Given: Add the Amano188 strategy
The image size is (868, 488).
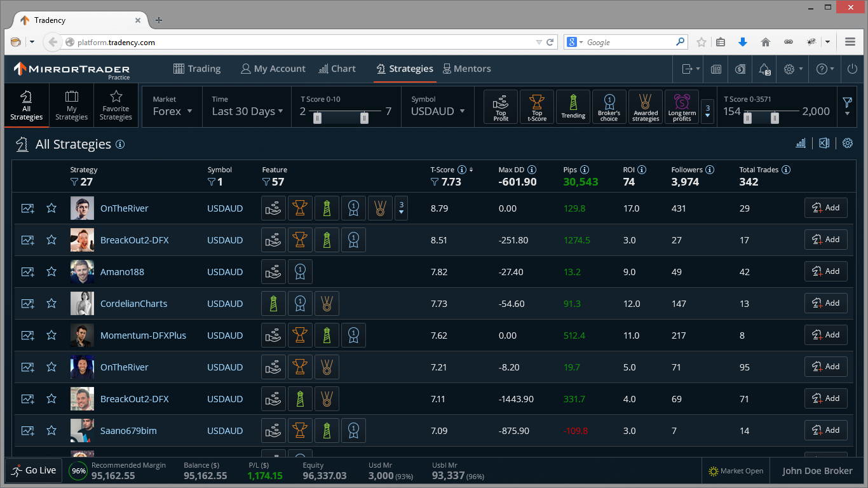Looking at the screenshot, I should click(825, 271).
